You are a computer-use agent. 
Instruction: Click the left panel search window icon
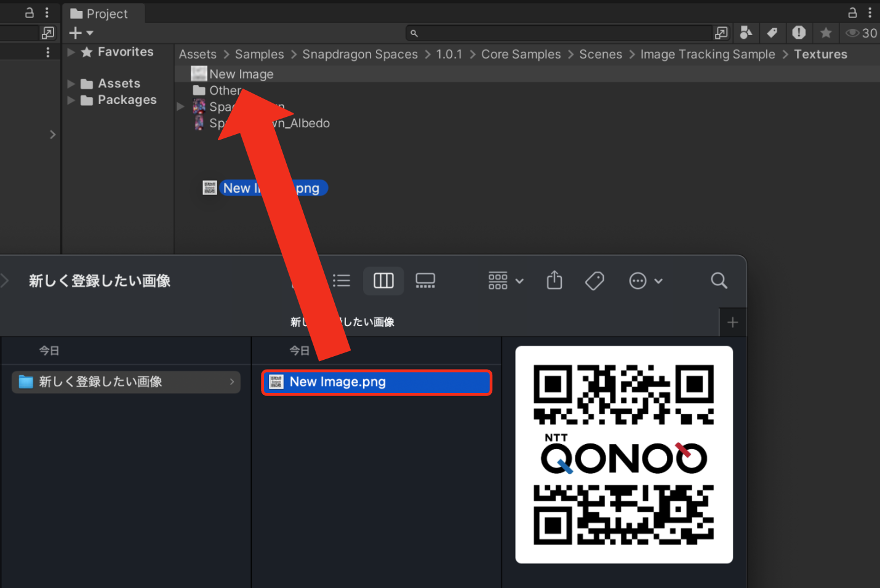point(48,33)
